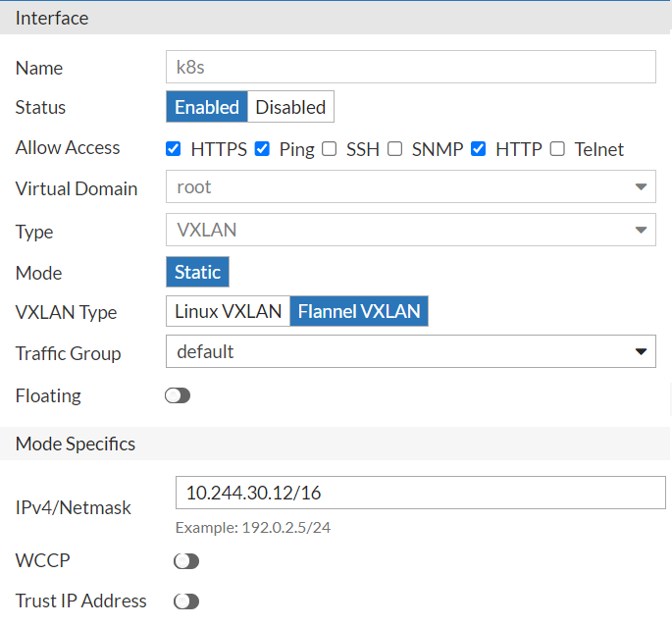This screenshot has width=672, height=627.
Task: Uncheck the Ping access checkbox
Action: [262, 149]
